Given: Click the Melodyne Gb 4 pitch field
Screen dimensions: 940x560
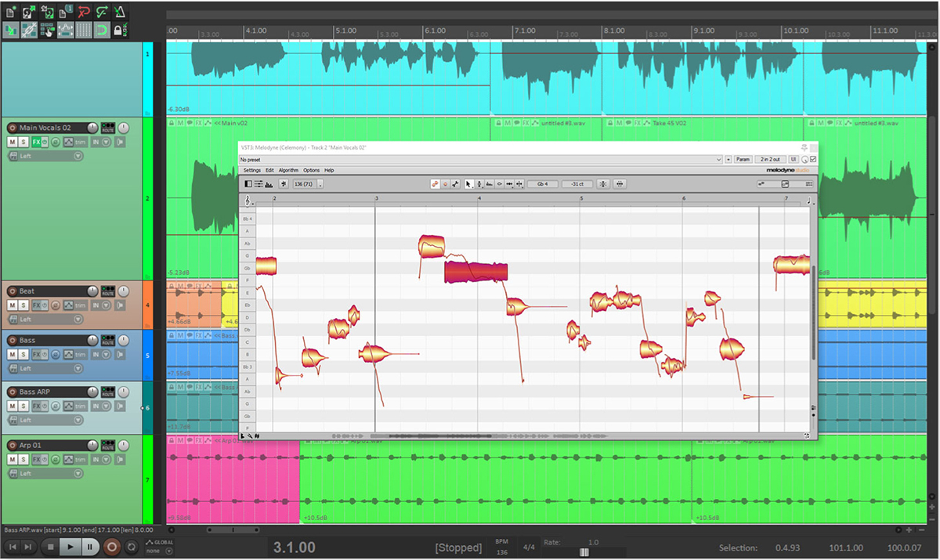Looking at the screenshot, I should [542, 184].
